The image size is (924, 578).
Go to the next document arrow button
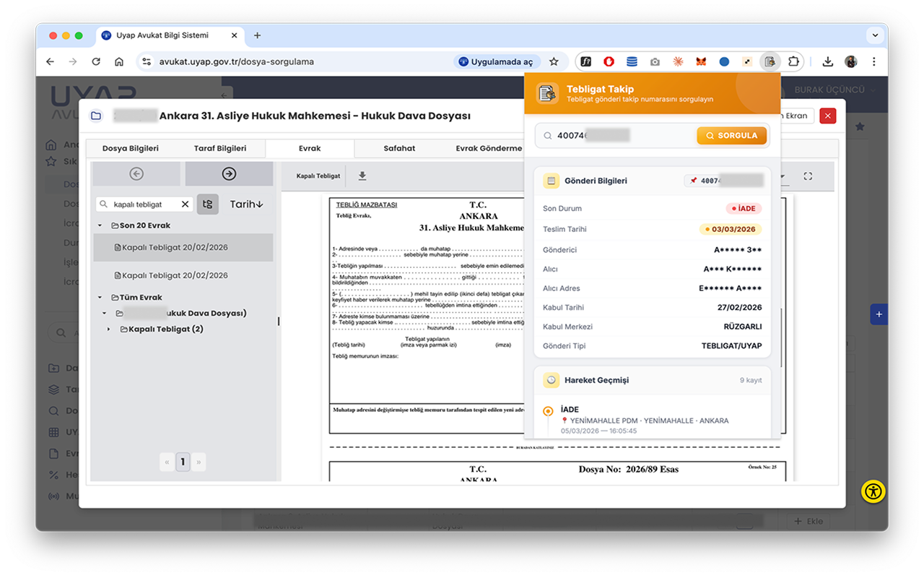coord(229,173)
